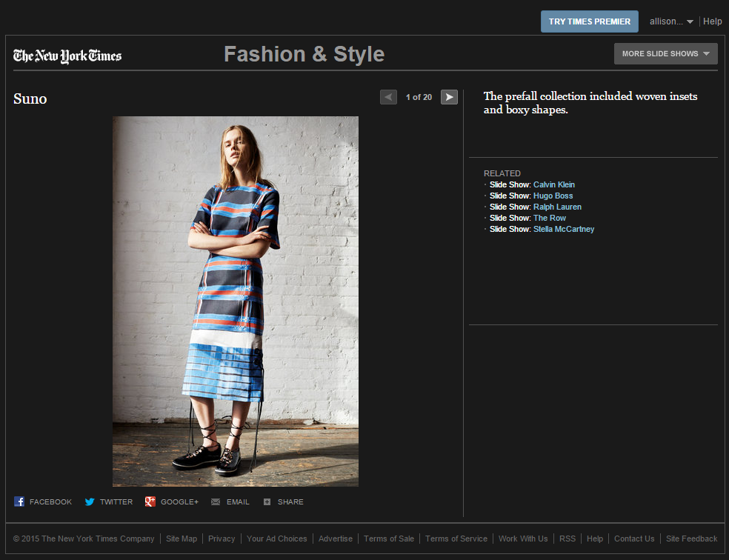Click Try Times Premier button
Screen dimensions: 729x560
590,21
